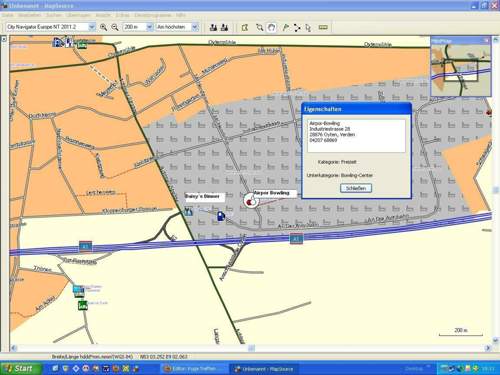
Task: Open the map product dropdown City Navigator Europe
Action: tap(92, 27)
